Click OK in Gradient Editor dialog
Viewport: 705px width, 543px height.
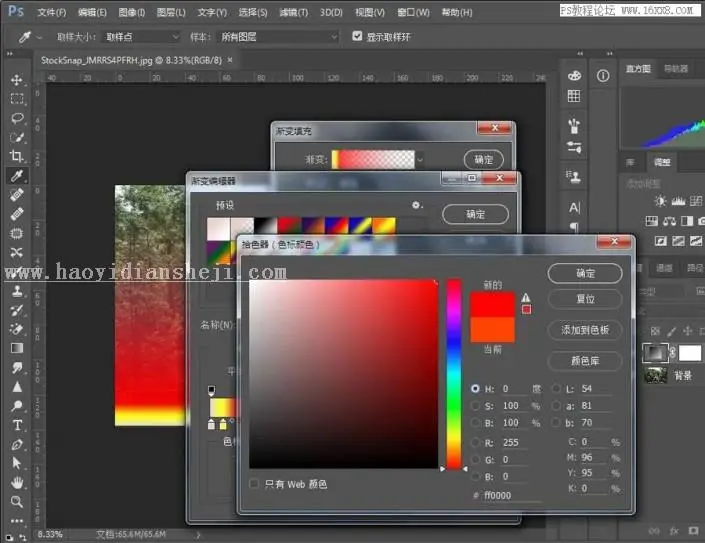pos(475,214)
